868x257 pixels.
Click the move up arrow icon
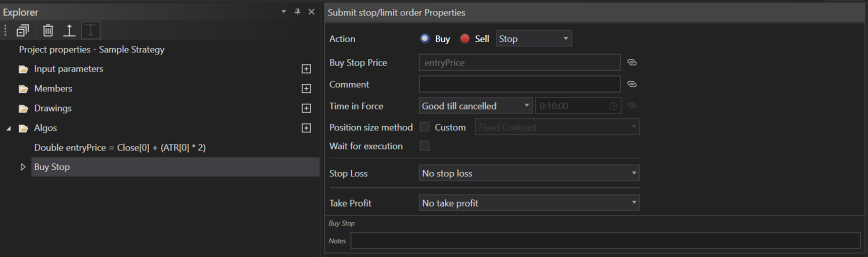pyautogui.click(x=69, y=30)
